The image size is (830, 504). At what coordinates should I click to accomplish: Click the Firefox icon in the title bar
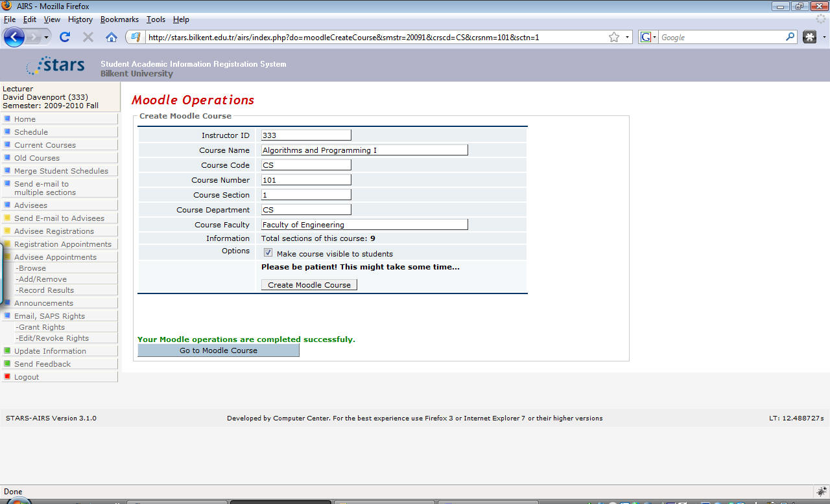[x=7, y=6]
